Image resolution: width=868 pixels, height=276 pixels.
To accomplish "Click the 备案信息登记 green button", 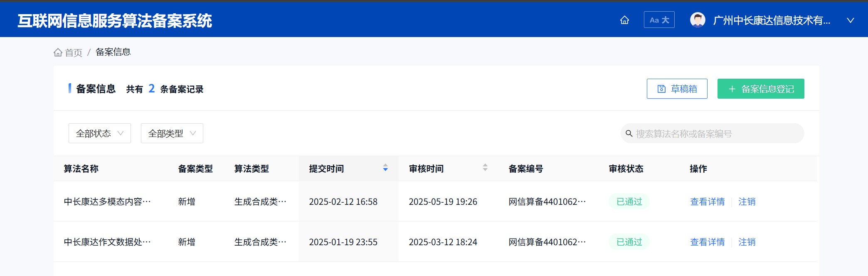I will click(x=760, y=89).
